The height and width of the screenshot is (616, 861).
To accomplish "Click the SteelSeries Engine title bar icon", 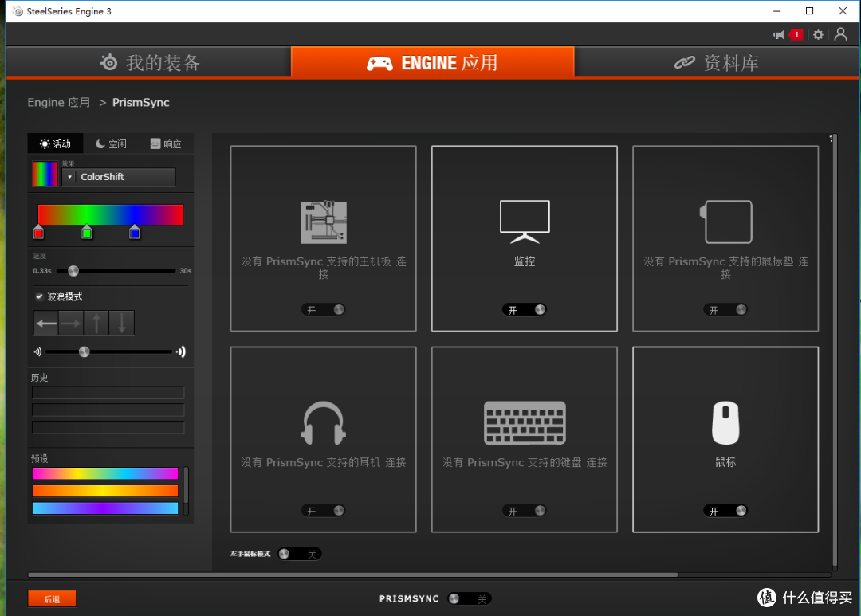I will (18, 11).
